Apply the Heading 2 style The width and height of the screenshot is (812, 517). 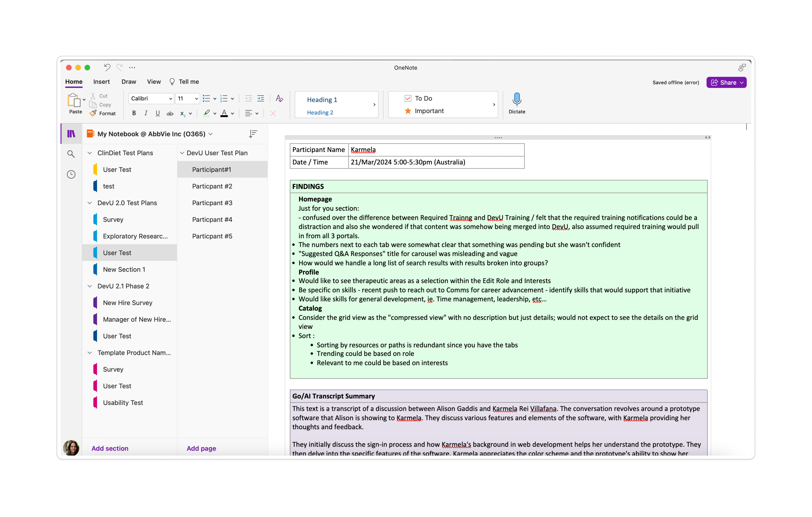(x=320, y=112)
